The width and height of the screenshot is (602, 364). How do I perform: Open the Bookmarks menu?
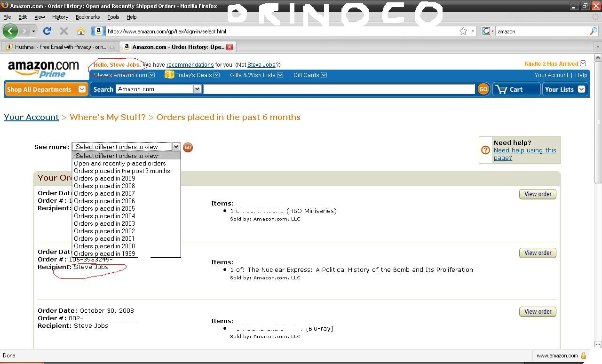point(87,17)
